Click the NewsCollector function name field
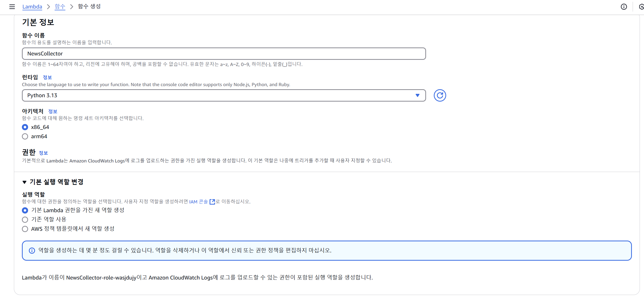This screenshot has height=296, width=644. pyautogui.click(x=224, y=54)
